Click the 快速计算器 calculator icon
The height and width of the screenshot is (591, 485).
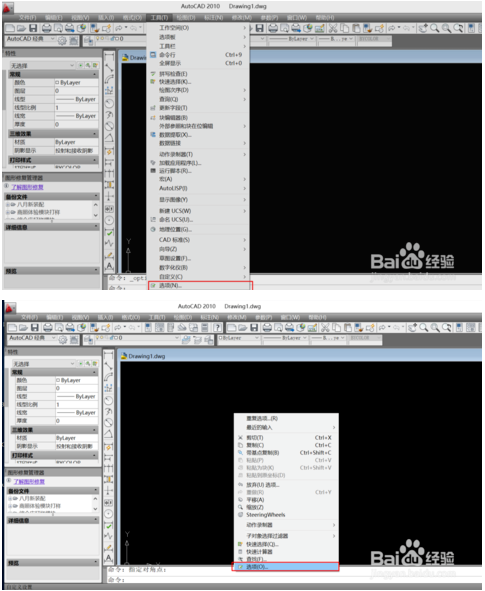(240, 551)
